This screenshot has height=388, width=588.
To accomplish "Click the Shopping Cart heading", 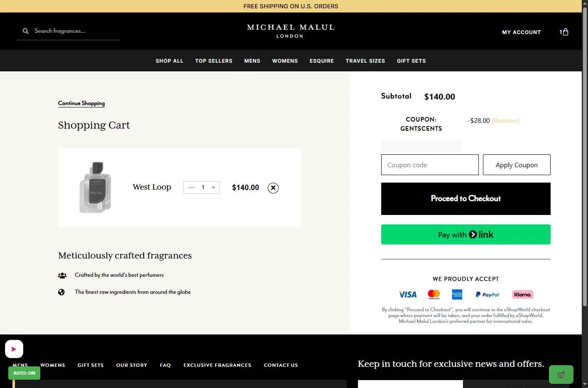I will tap(94, 125).
